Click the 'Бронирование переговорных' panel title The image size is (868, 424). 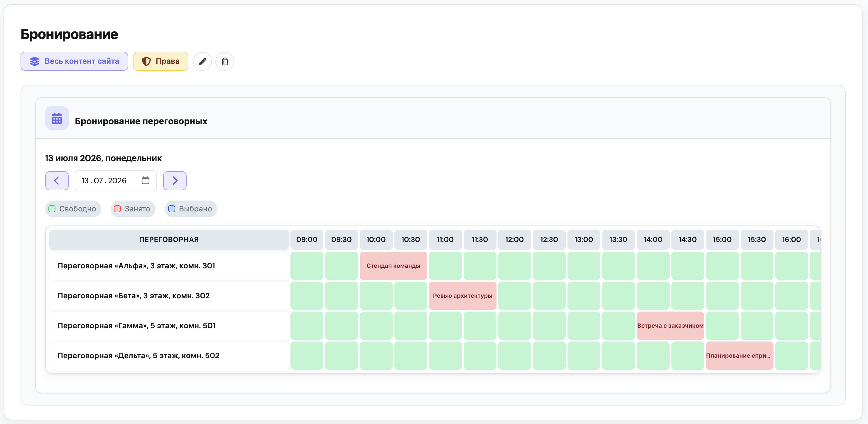point(141,121)
